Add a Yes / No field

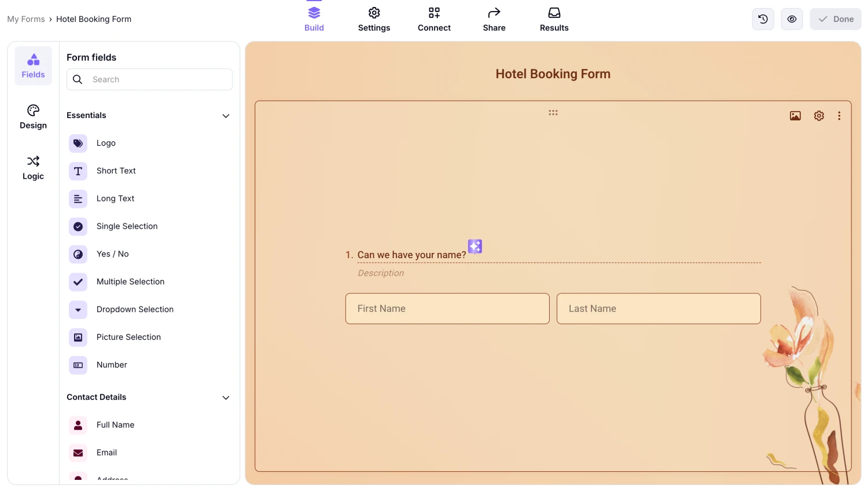(x=112, y=254)
